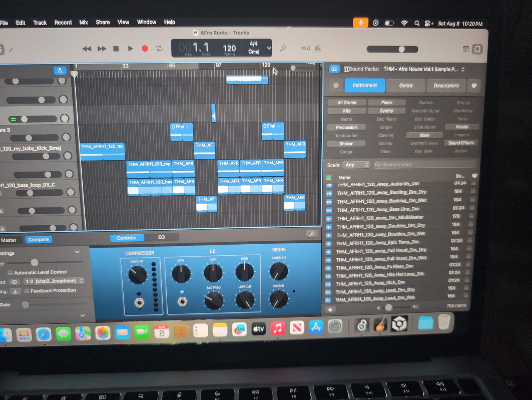The height and width of the screenshot is (400, 532).
Task: Click the tuner fork icon
Action: click(283, 48)
